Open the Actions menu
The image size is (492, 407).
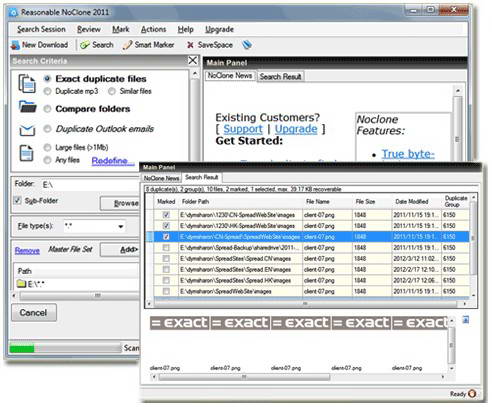pyautogui.click(x=153, y=29)
